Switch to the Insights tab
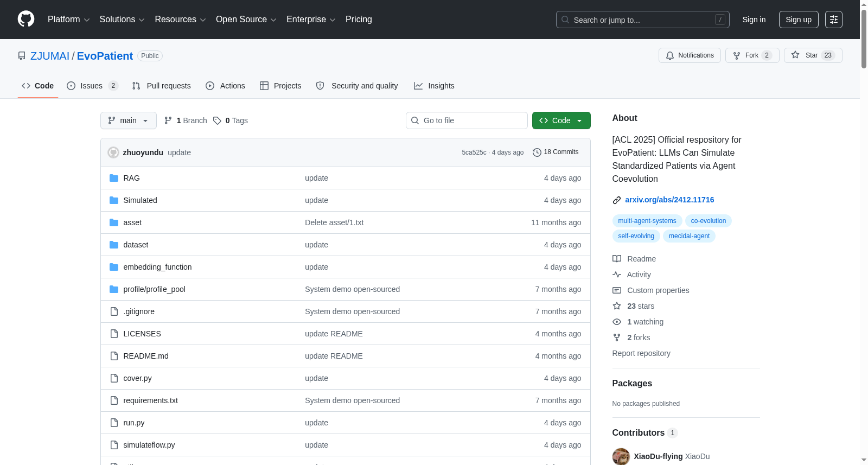This screenshot has height=465, width=868. [x=434, y=86]
